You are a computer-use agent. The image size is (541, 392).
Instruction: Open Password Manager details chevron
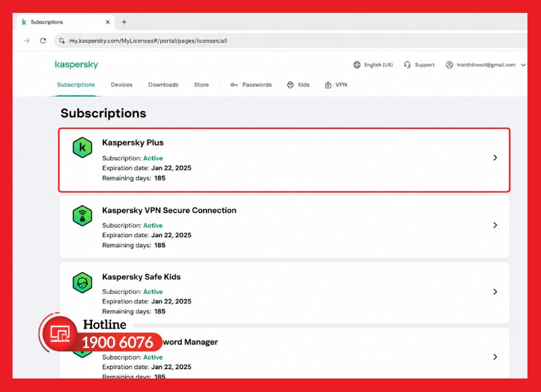pos(495,357)
